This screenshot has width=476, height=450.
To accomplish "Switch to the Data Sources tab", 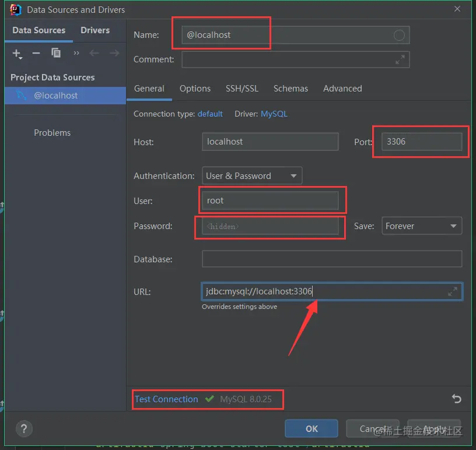I will point(39,30).
